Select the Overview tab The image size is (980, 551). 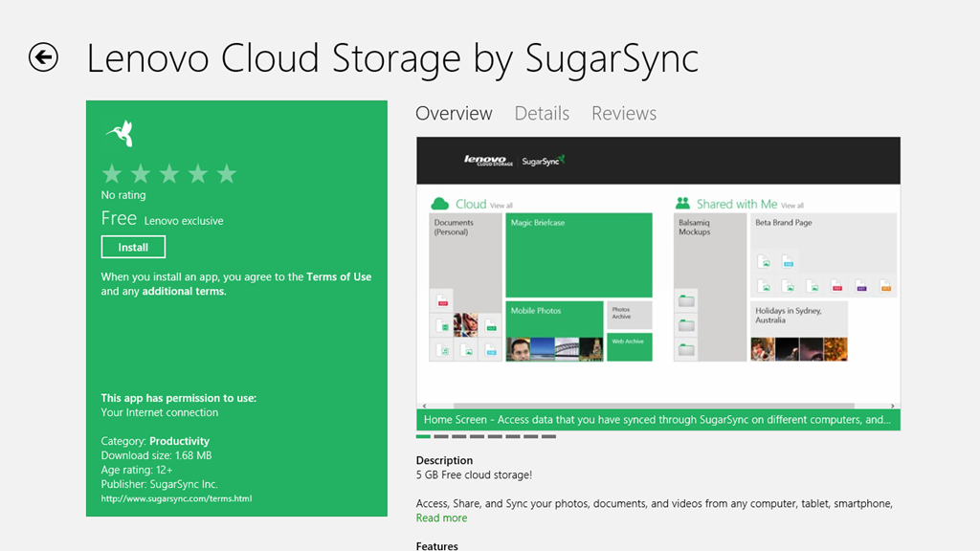(x=454, y=114)
